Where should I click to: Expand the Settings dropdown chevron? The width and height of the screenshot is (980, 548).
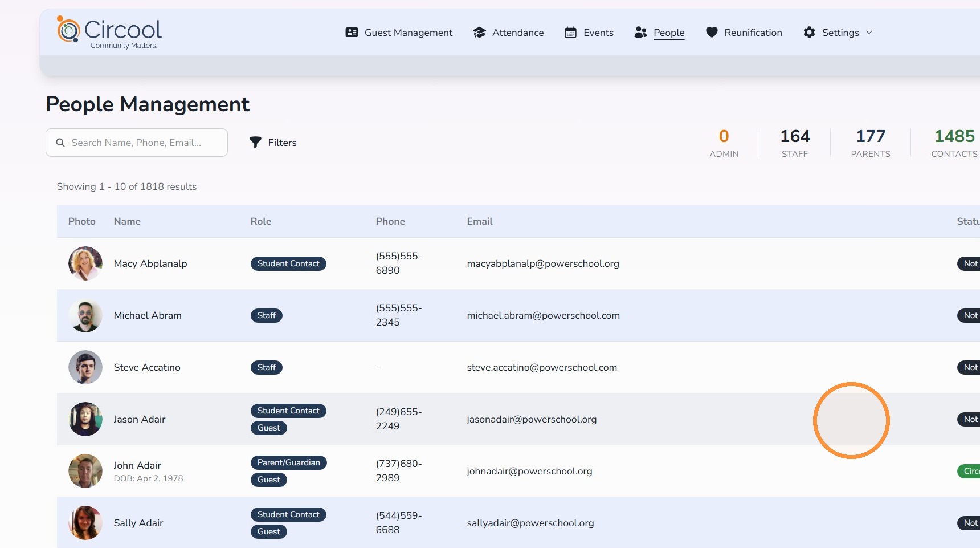[869, 33]
